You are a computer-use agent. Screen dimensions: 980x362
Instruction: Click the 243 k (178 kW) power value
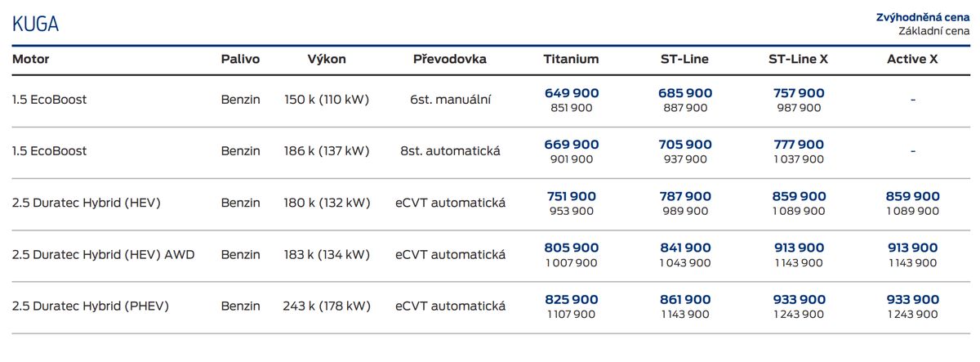point(327,306)
